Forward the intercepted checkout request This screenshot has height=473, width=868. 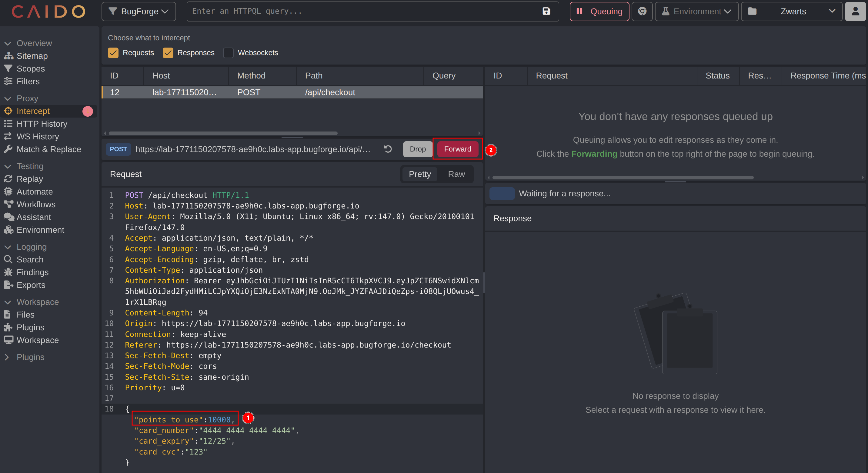coord(457,149)
